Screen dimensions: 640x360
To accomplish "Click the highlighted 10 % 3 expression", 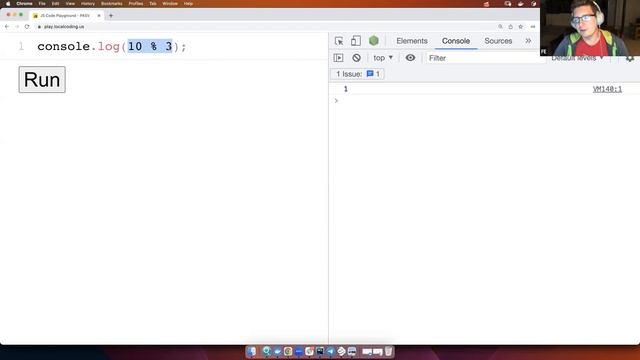I will click(150, 46).
